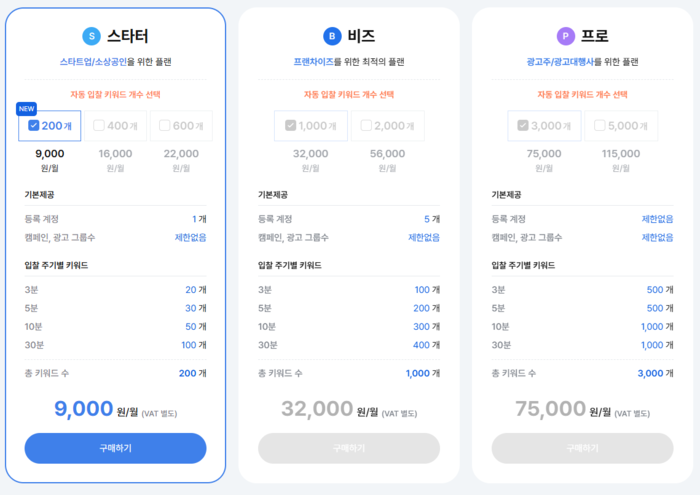
Task: Click the 광고주/광고대행사 link text
Action: (x=560, y=62)
